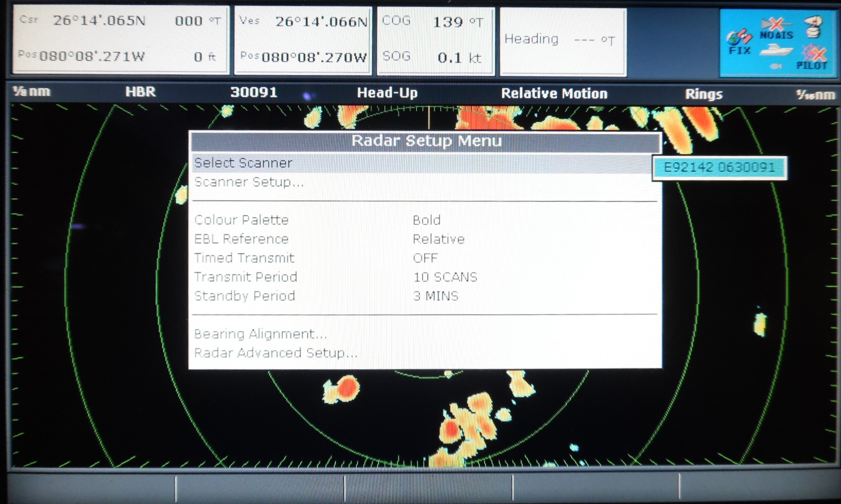Click the GPS satellite FIX icon
Image resolution: width=841 pixels, height=504 pixels.
click(739, 42)
